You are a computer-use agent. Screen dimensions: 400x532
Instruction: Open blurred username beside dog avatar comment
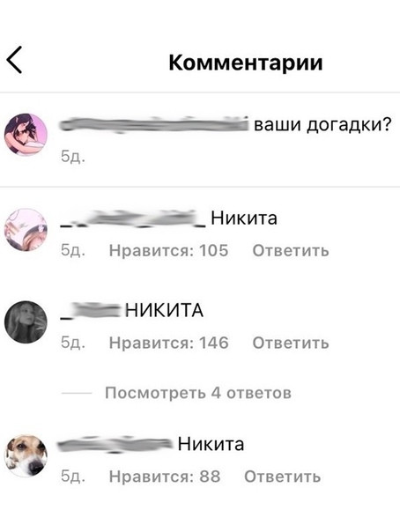click(x=115, y=445)
